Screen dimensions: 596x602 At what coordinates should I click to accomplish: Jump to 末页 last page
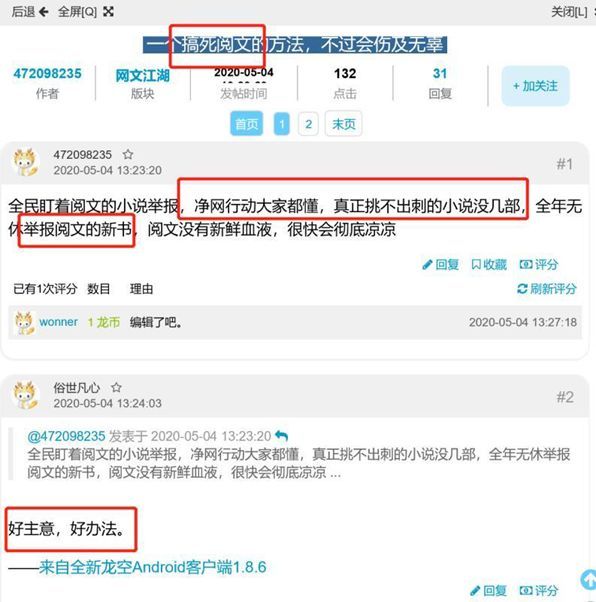pyautogui.click(x=344, y=124)
